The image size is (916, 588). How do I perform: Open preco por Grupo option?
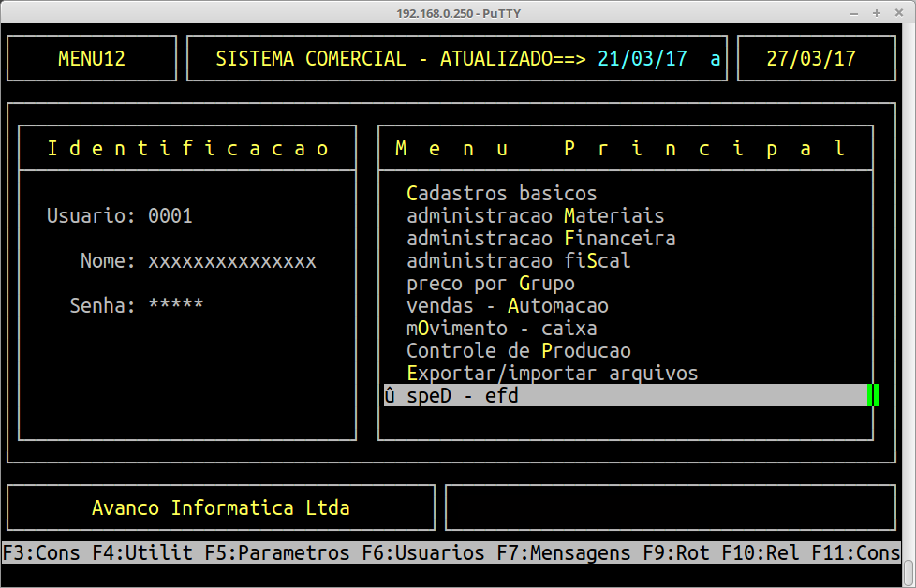click(490, 284)
